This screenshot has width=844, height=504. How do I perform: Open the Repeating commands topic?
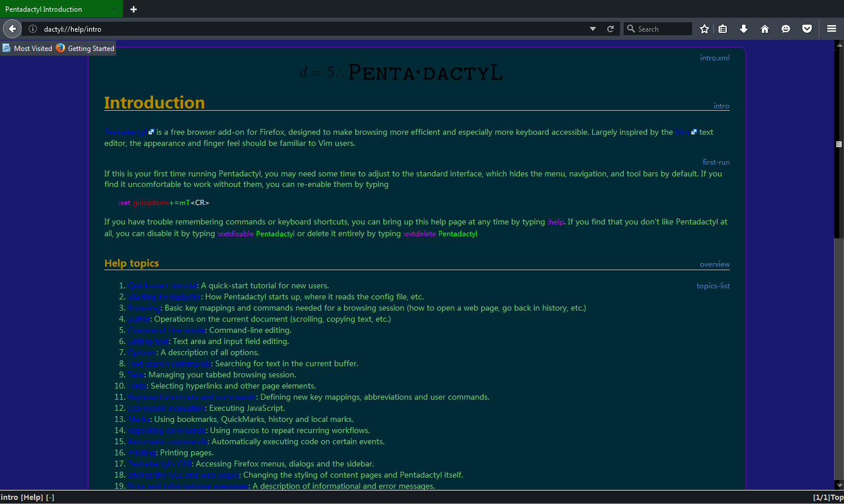click(x=166, y=431)
